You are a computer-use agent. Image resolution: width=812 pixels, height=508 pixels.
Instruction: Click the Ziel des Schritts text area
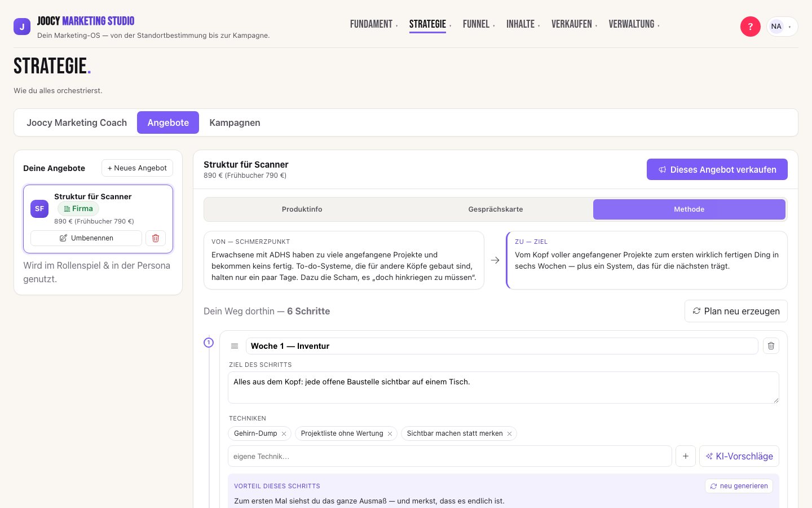coord(504,387)
